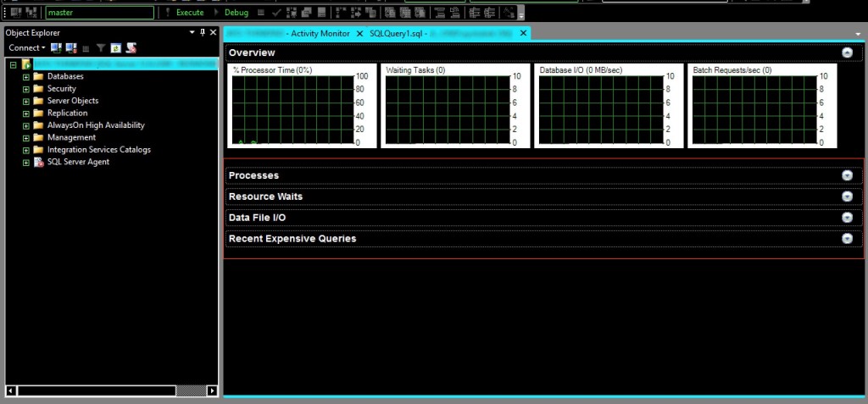
Task: Click the Parse checkmark icon
Action: click(277, 12)
